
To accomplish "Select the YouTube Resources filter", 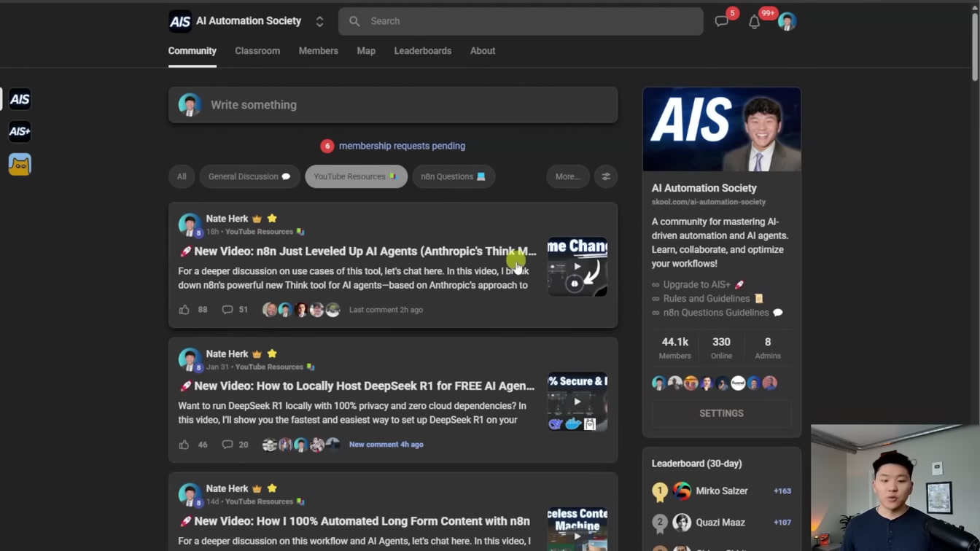I will coord(356,176).
